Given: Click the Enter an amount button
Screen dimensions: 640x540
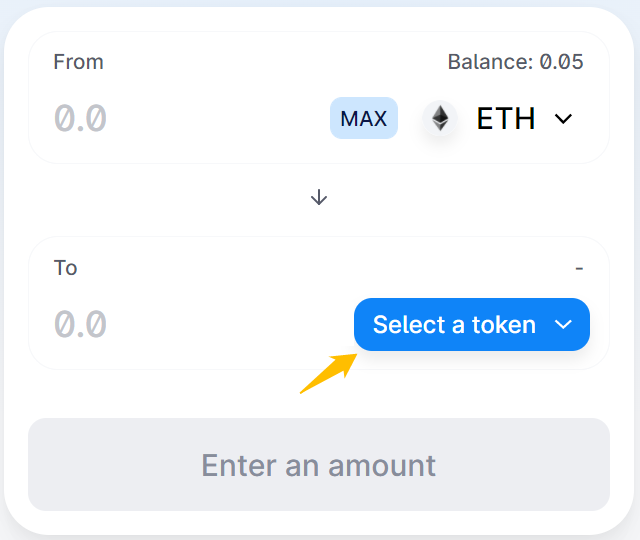Looking at the screenshot, I should click(x=319, y=464).
